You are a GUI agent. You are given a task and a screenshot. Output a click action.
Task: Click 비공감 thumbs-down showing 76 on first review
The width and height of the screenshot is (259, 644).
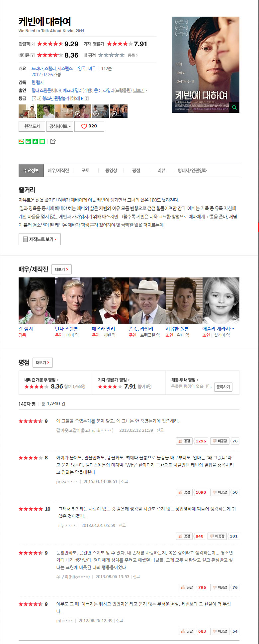[220, 441]
